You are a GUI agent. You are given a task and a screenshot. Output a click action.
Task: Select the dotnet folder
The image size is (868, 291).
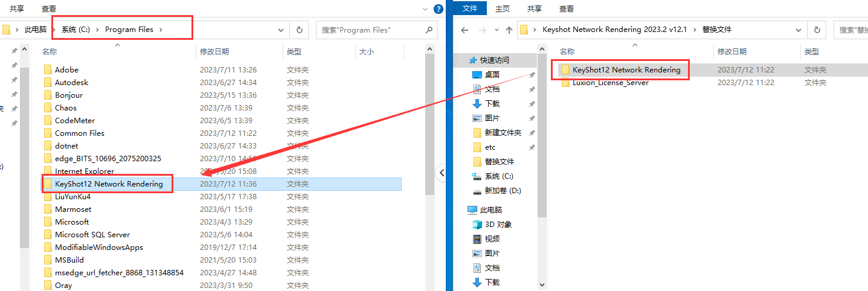point(66,146)
